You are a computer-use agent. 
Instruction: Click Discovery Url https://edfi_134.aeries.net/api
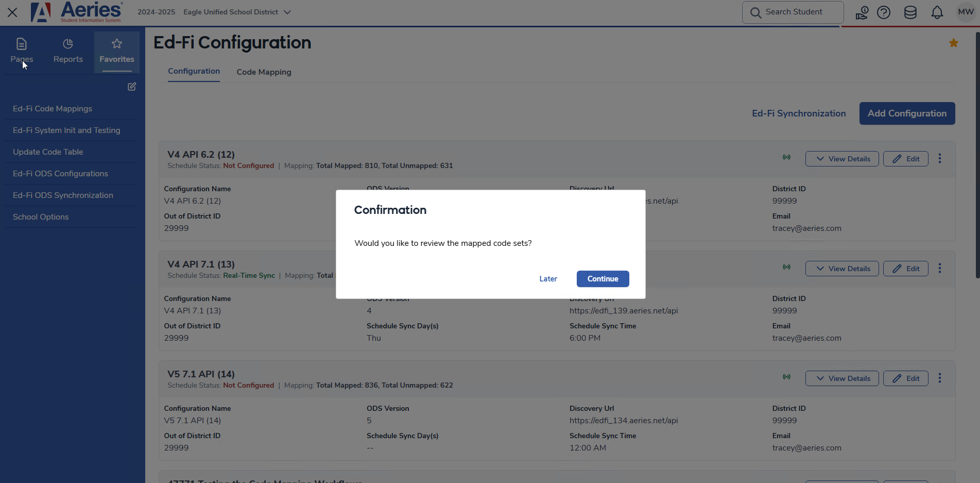click(x=624, y=421)
